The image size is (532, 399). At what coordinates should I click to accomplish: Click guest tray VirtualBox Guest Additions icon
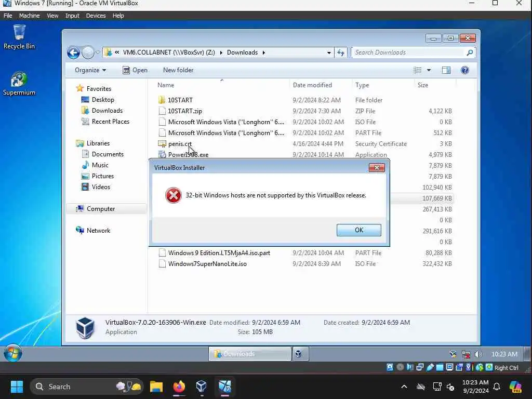[x=453, y=354]
